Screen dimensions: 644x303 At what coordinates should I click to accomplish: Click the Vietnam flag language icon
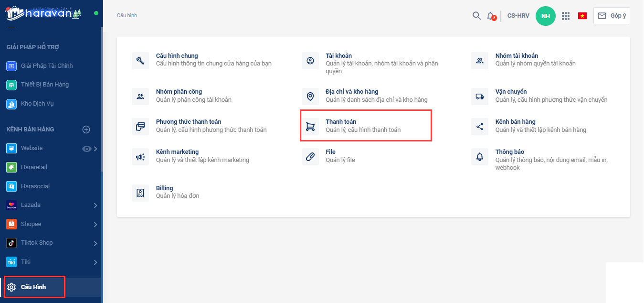[582, 16]
